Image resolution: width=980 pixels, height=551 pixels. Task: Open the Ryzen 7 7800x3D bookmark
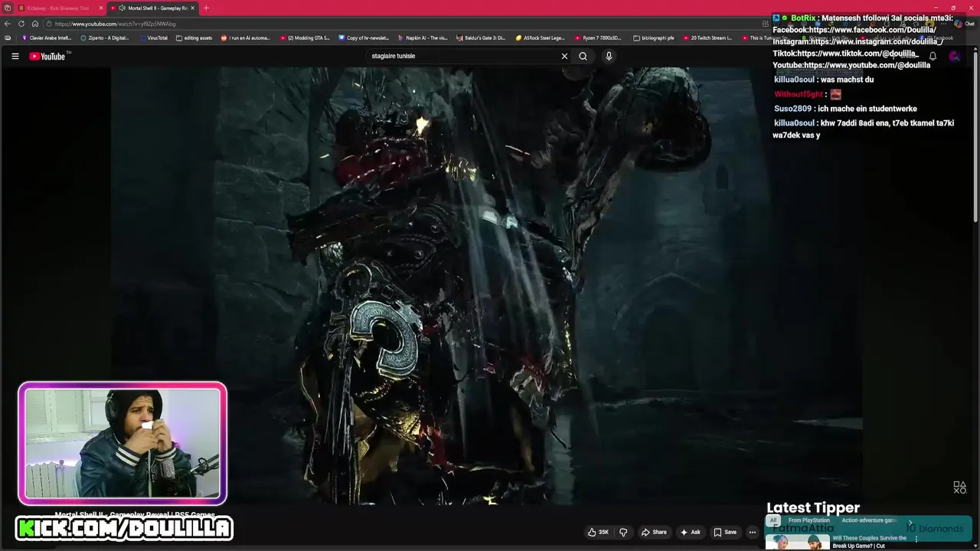click(x=598, y=37)
